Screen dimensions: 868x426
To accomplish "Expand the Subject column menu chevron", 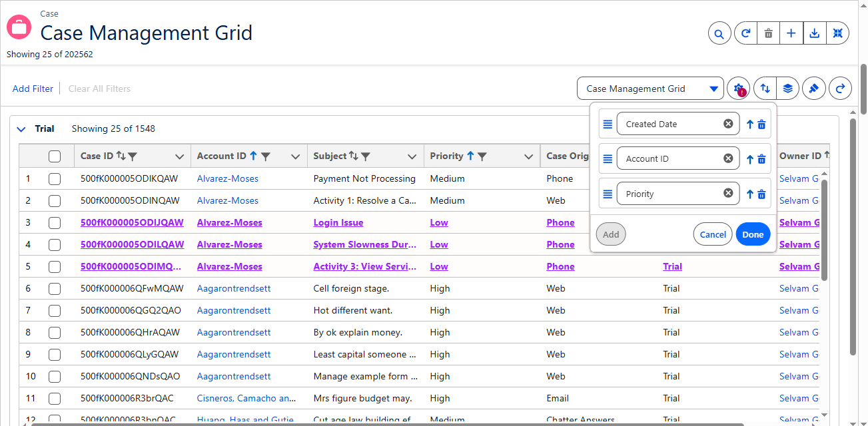I will (412, 157).
